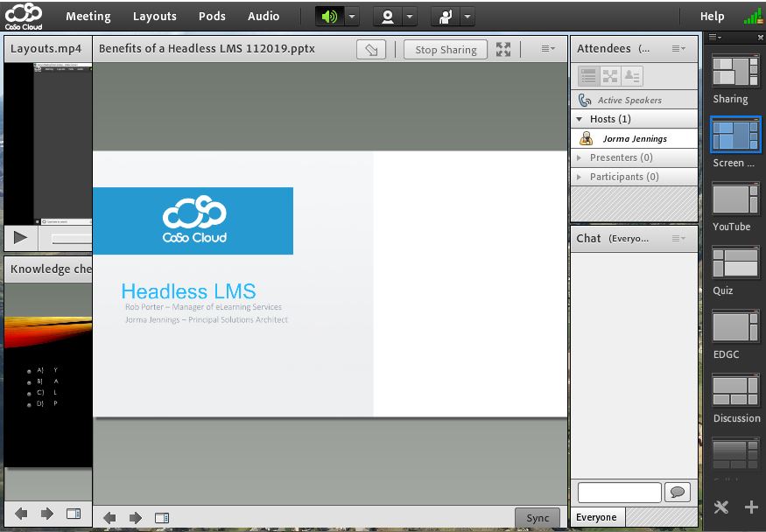766x532 pixels.
Task: Toggle the Share pod slide sidebar
Action: [162, 518]
